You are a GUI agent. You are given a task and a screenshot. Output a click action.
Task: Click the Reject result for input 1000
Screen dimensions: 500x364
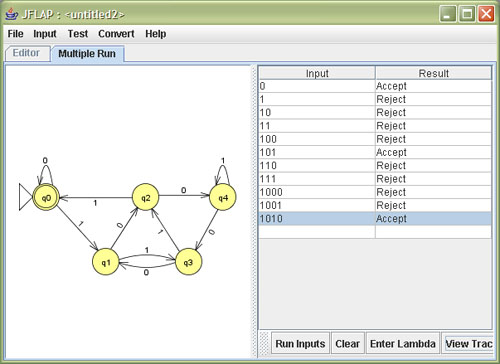click(433, 192)
